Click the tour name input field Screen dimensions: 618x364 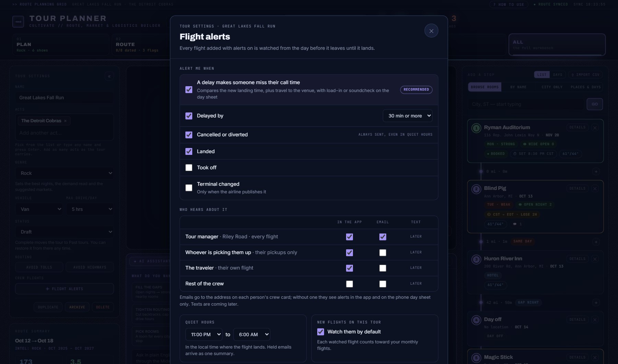[x=64, y=98]
